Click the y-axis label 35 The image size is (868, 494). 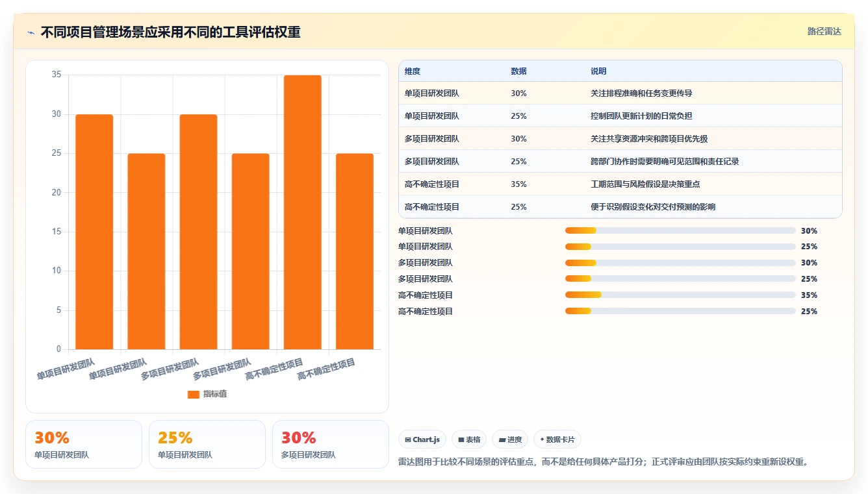[x=57, y=75]
